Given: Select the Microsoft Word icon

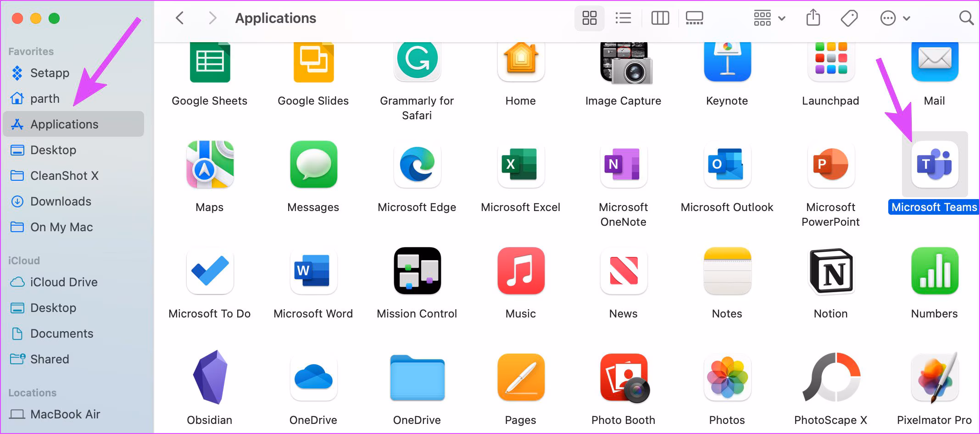Looking at the screenshot, I should coord(313,271).
